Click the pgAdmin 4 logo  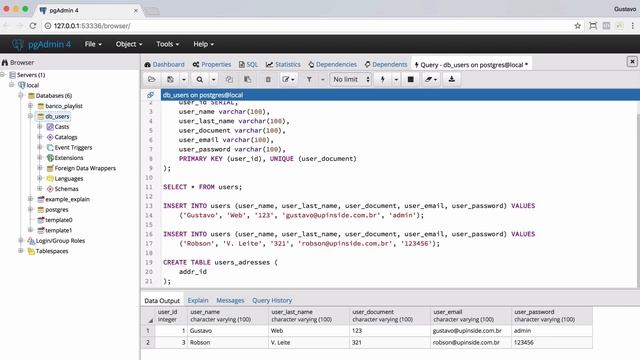click(x=41, y=44)
